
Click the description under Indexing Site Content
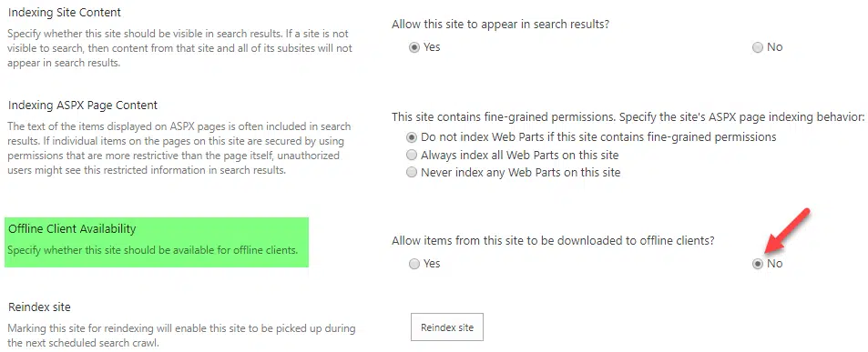pyautogui.click(x=180, y=48)
